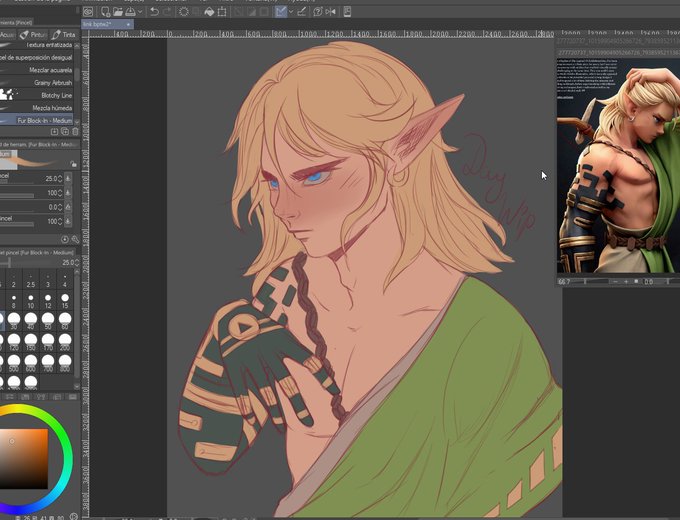
Task: Redo the undone action
Action: (x=167, y=12)
